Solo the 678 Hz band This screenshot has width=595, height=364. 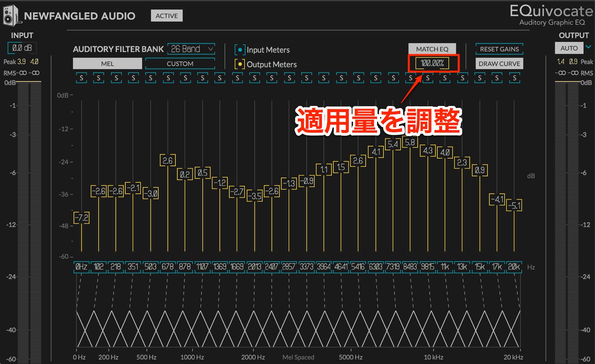(x=168, y=78)
